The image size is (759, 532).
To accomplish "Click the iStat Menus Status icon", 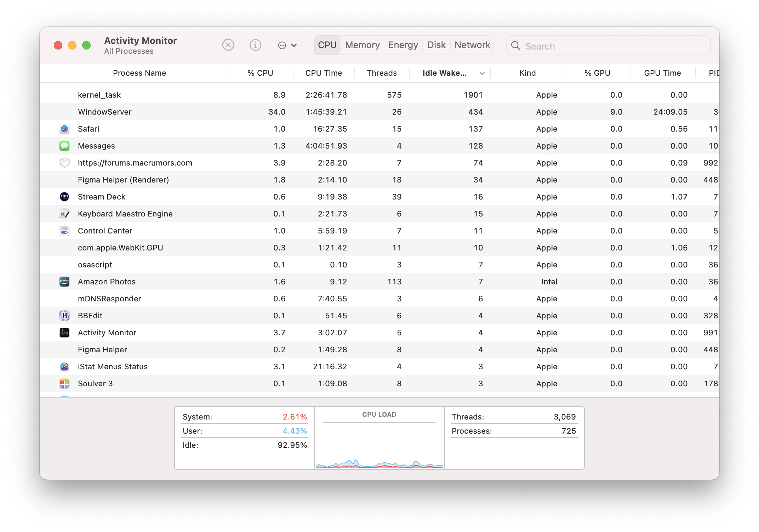I will 64,366.
